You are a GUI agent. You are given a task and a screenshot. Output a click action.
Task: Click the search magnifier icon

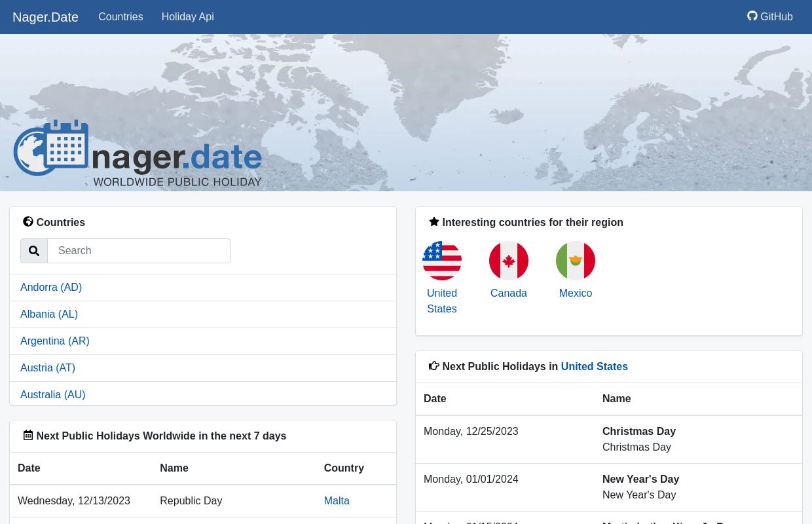34,251
